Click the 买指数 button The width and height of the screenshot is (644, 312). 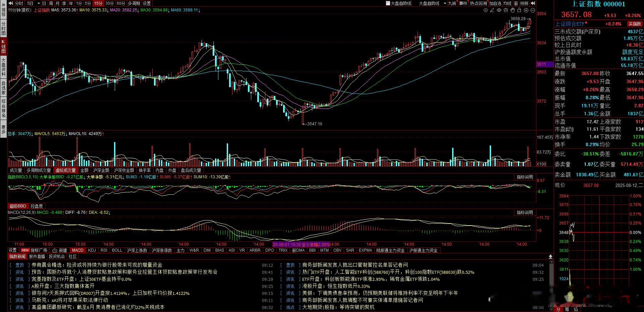635,24
